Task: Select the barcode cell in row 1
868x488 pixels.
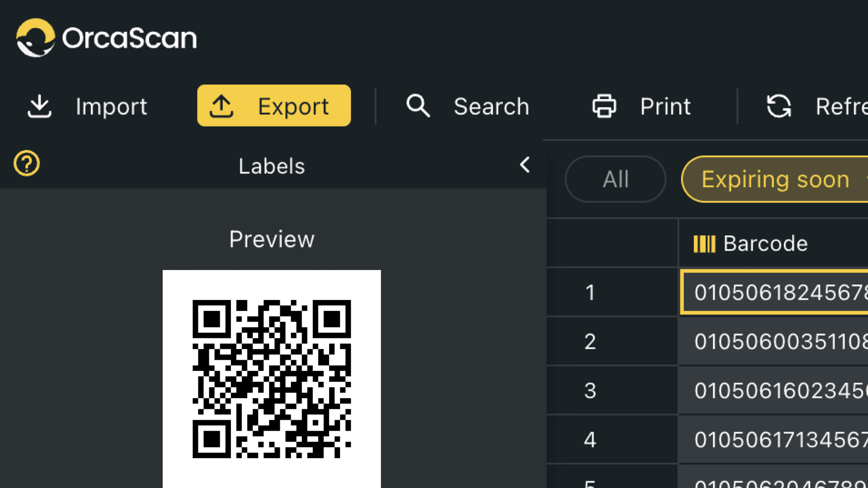Action: tap(774, 292)
